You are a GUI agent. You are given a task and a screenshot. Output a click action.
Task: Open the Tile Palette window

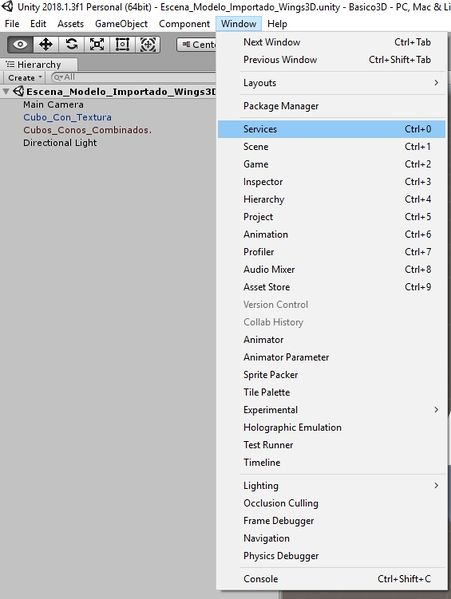coord(331,392)
